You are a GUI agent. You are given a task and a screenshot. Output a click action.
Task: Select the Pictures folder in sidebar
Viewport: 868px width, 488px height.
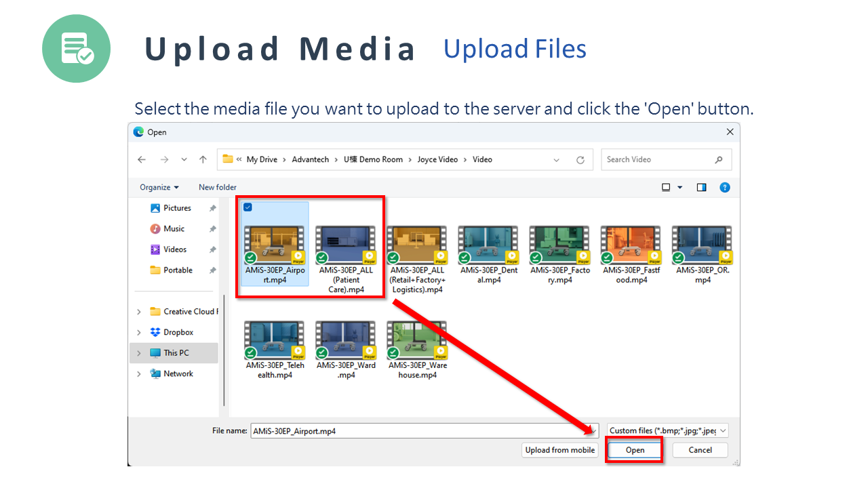[177, 208]
